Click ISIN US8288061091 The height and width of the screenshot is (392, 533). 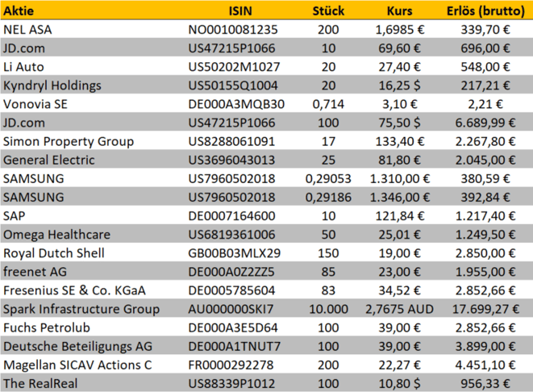coord(231,141)
